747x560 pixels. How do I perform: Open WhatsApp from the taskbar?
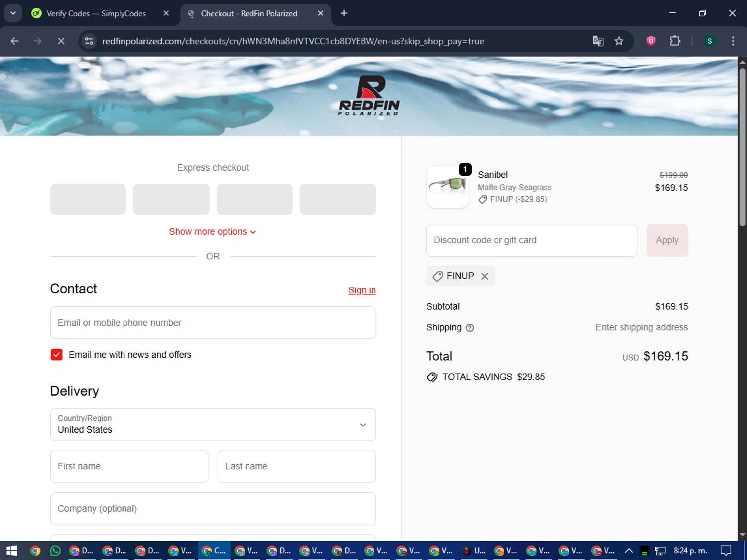click(x=55, y=551)
